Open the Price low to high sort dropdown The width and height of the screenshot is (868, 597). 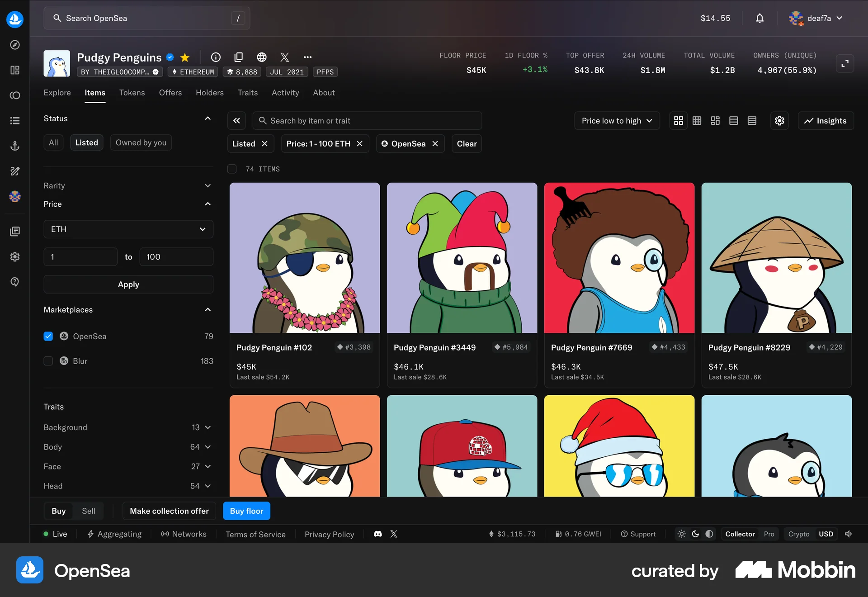pyautogui.click(x=617, y=121)
